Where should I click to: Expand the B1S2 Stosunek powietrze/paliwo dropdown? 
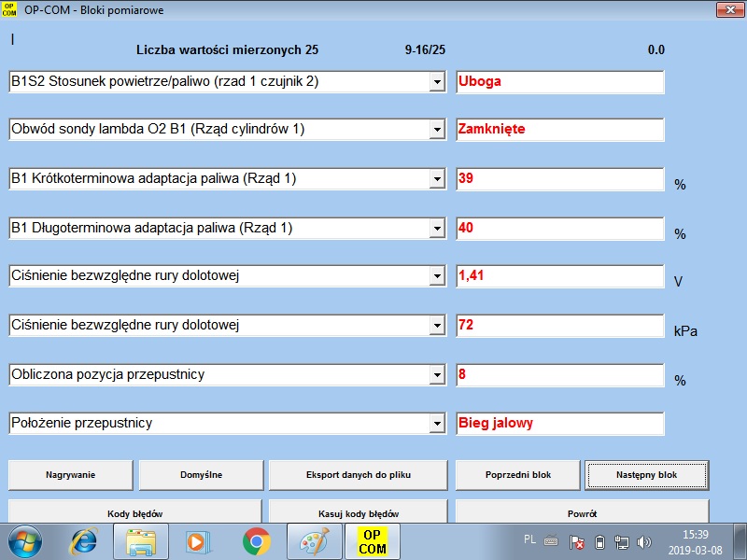[x=436, y=82]
